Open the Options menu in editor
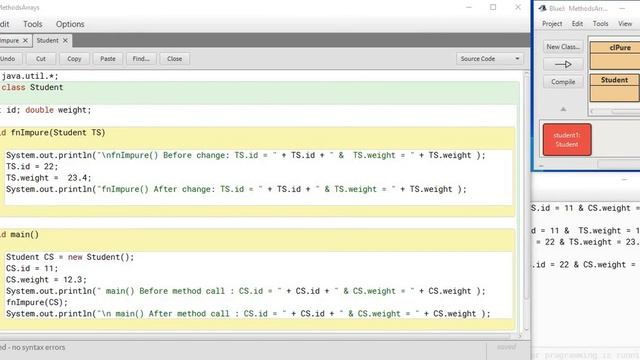640x360 pixels. (70, 24)
